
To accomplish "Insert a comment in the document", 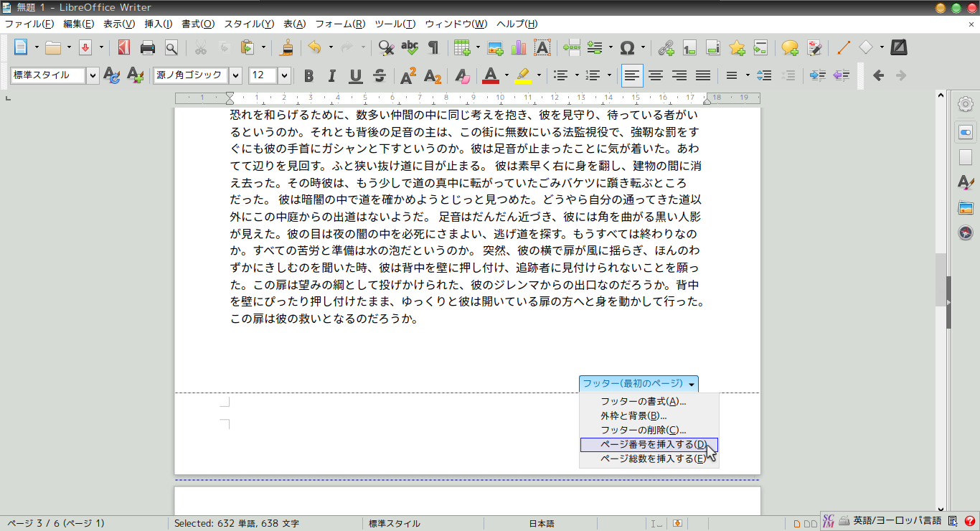I will (789, 47).
